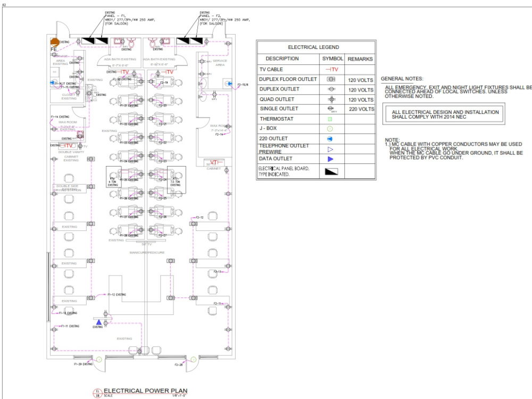Click the 'PANEL - F2' callout text
Viewport: 532px width, 399px height.
(x=210, y=16)
